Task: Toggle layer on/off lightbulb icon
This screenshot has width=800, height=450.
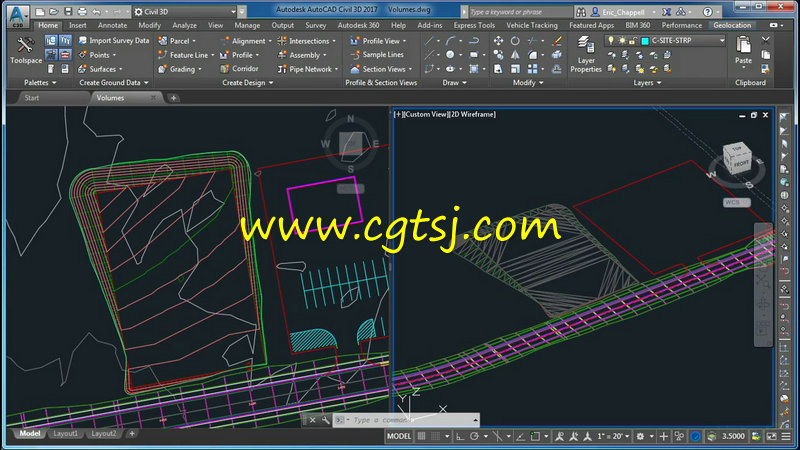Action: (x=611, y=40)
